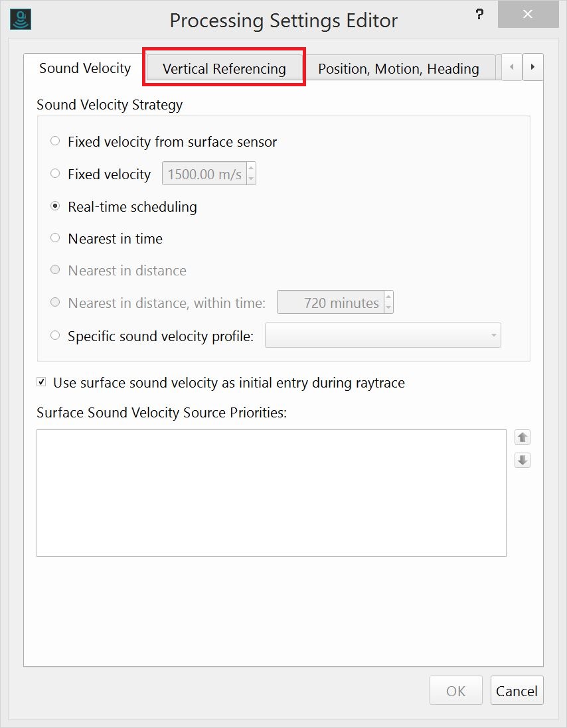This screenshot has width=567, height=728.
Task: Click the left tab scroll arrow
Action: pyautogui.click(x=511, y=67)
